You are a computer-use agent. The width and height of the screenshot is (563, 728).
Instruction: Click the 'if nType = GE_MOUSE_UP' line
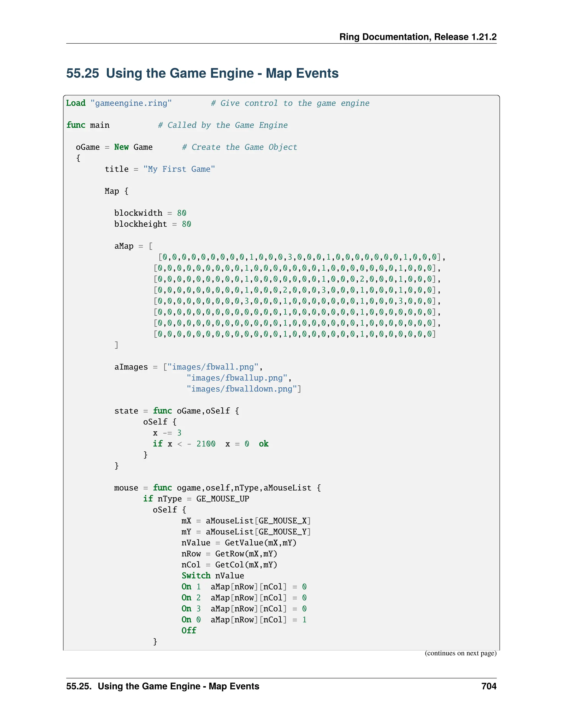coord(196,499)
